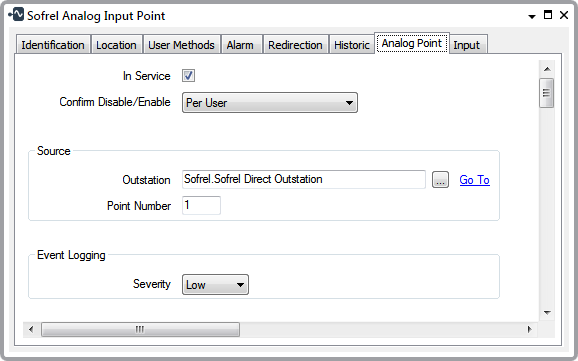Viewport: 578px width, 361px height.
Task: Switch to the Historic tab
Action: (352, 45)
